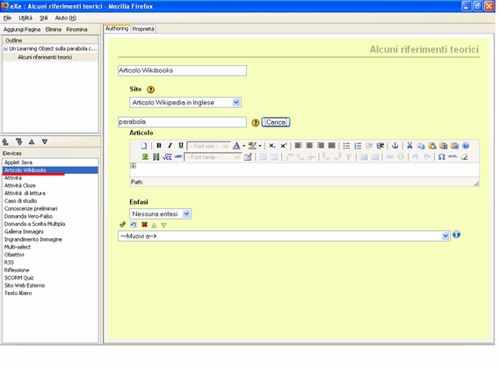Select Alcuni riferimenti teorici outline page
Screen dimensions: 500x370
(45, 57)
